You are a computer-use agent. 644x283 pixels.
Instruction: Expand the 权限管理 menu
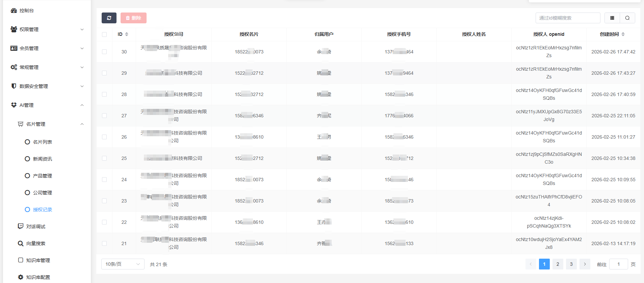point(47,29)
